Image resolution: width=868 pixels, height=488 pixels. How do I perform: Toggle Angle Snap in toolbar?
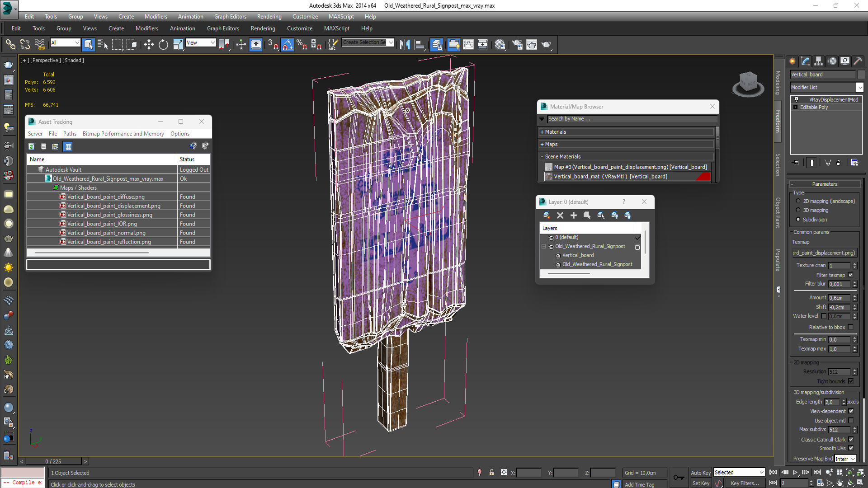[288, 44]
